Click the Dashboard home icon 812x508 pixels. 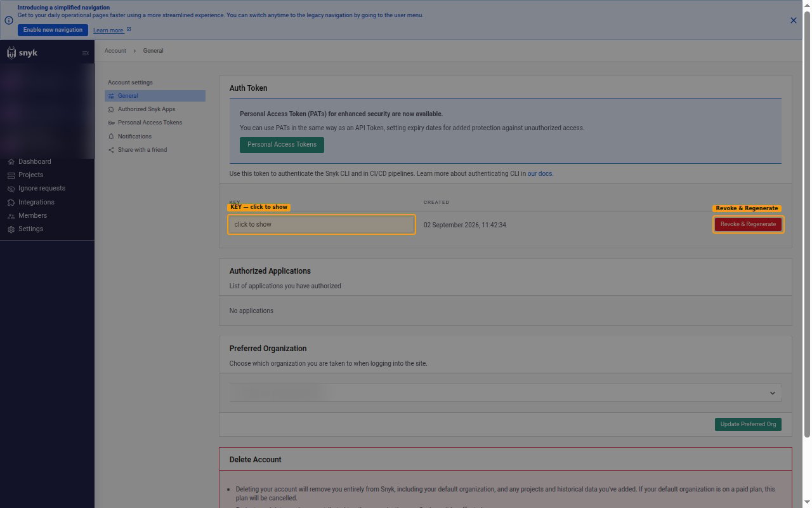click(x=11, y=161)
